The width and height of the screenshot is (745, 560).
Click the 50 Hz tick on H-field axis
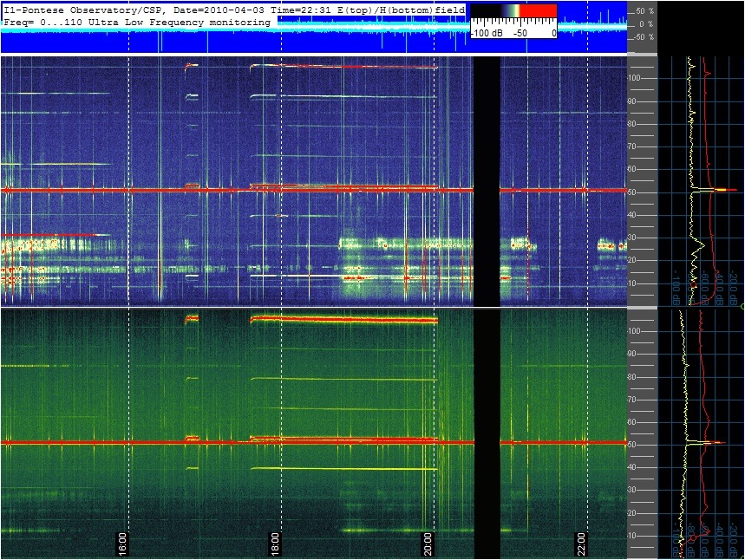pos(632,445)
